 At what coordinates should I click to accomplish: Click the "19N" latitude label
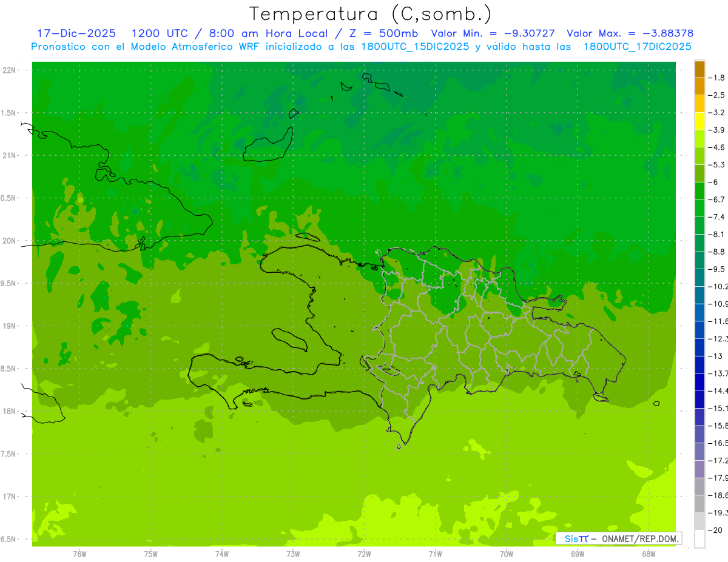10,326
